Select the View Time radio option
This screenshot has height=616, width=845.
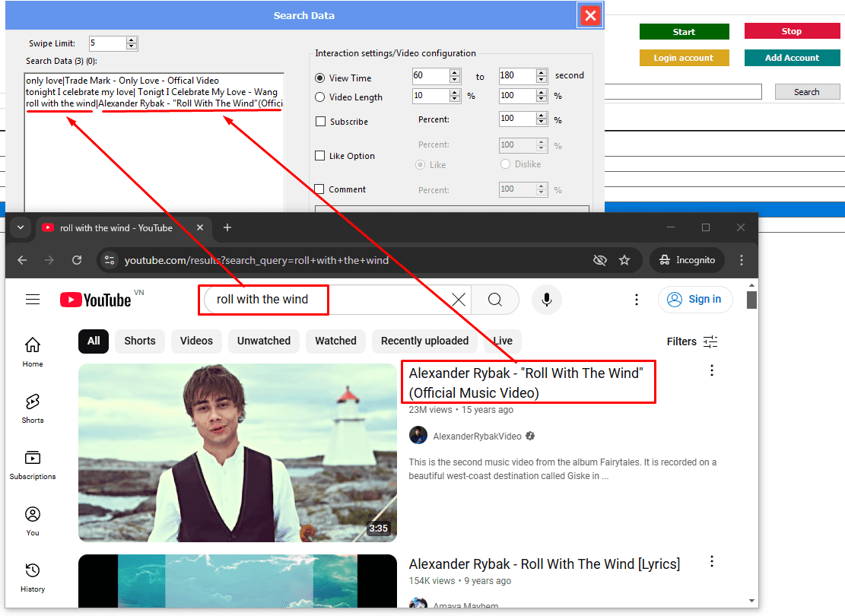320,78
